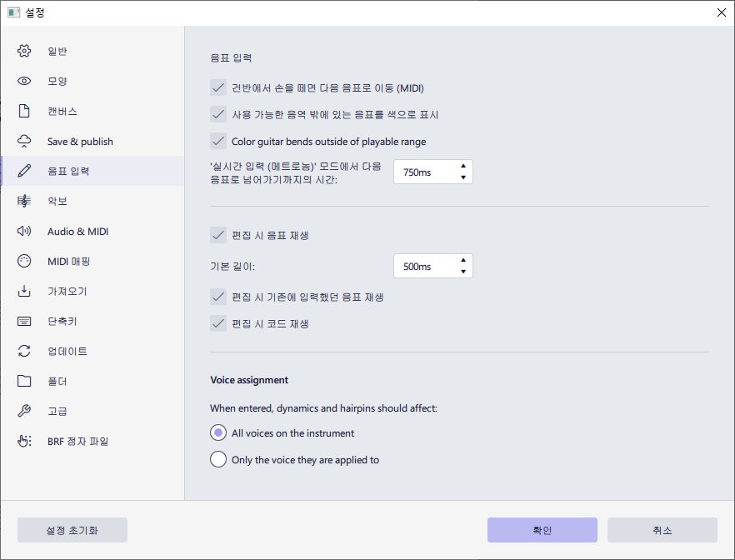Click the speaker icon for Audio & MIDI

(24, 231)
